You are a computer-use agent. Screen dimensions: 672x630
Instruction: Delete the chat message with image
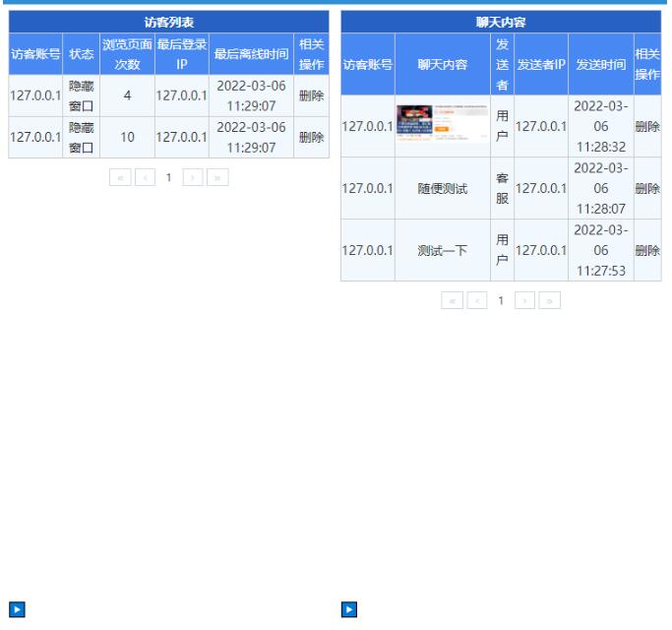pyautogui.click(x=647, y=127)
